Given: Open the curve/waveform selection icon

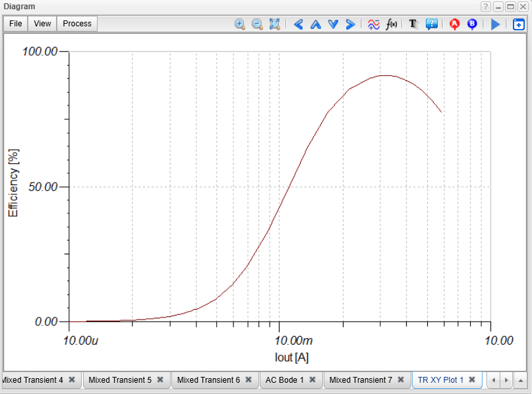Looking at the screenshot, I should pos(373,24).
